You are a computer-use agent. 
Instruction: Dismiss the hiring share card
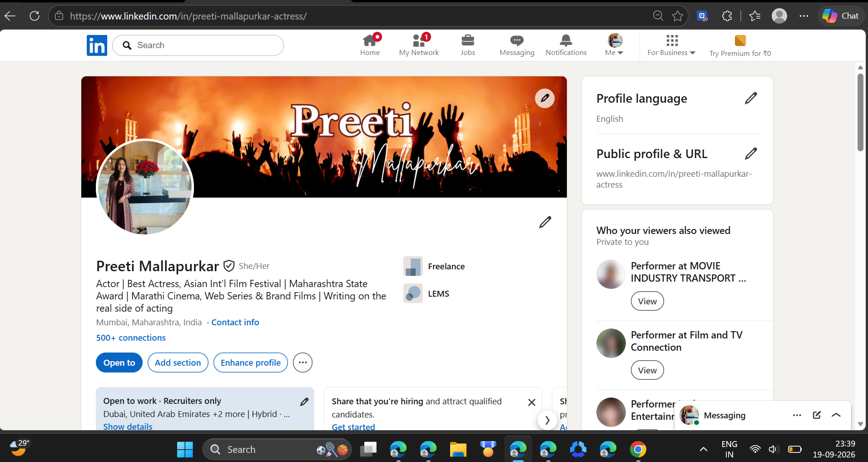[531, 402]
